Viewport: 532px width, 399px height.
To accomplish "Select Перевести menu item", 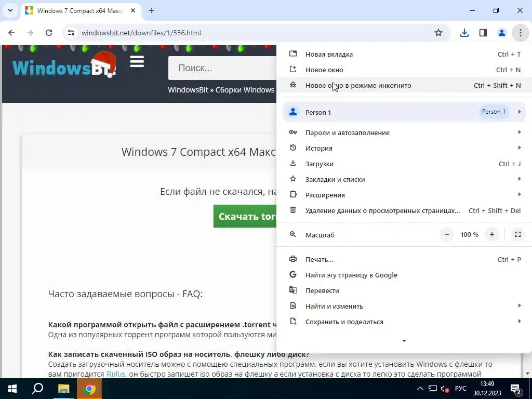I will click(404, 291).
